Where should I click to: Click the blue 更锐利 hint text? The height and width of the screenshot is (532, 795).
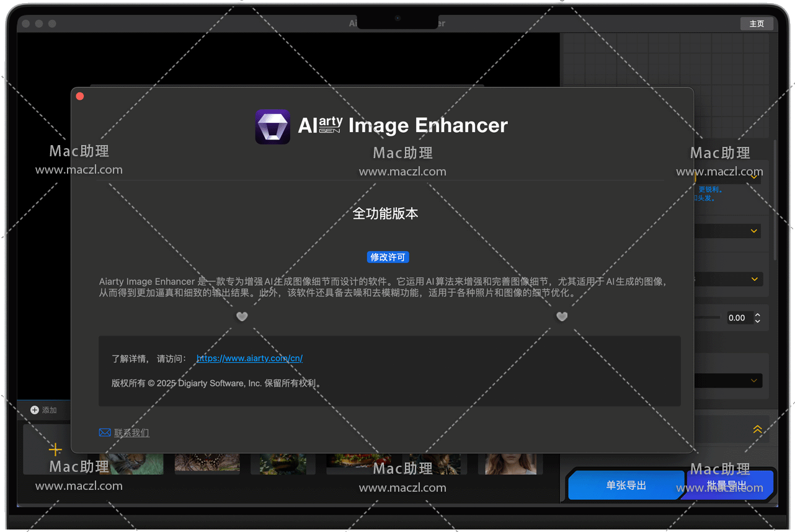coord(711,190)
